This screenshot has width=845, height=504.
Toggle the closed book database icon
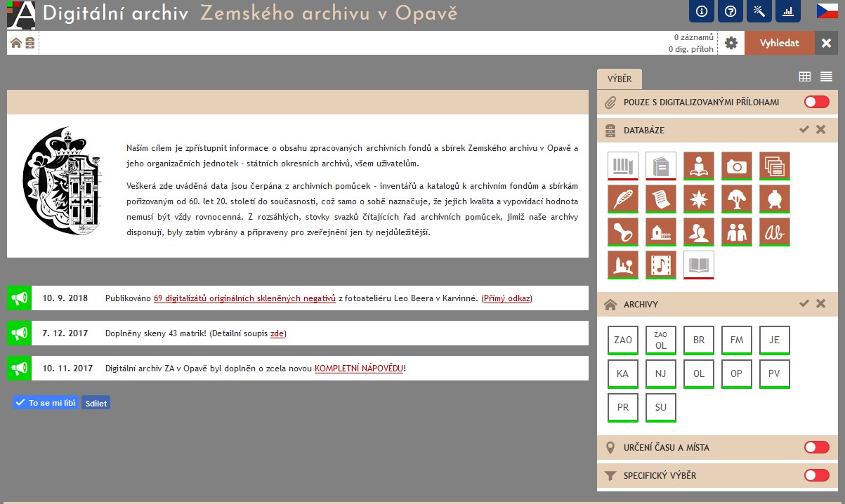(661, 166)
